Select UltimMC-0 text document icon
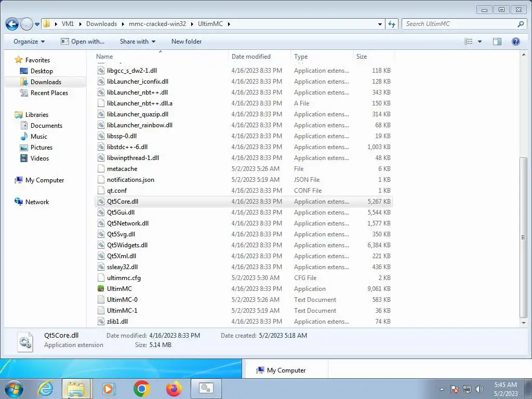Screen dimensions: 532x399 [x=101, y=300]
